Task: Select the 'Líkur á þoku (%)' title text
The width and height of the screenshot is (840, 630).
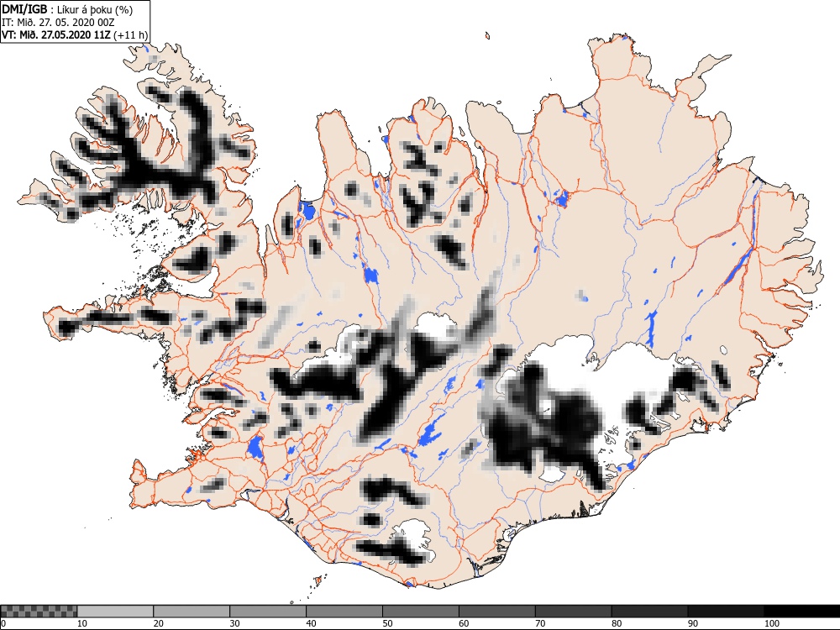Action: click(95, 10)
